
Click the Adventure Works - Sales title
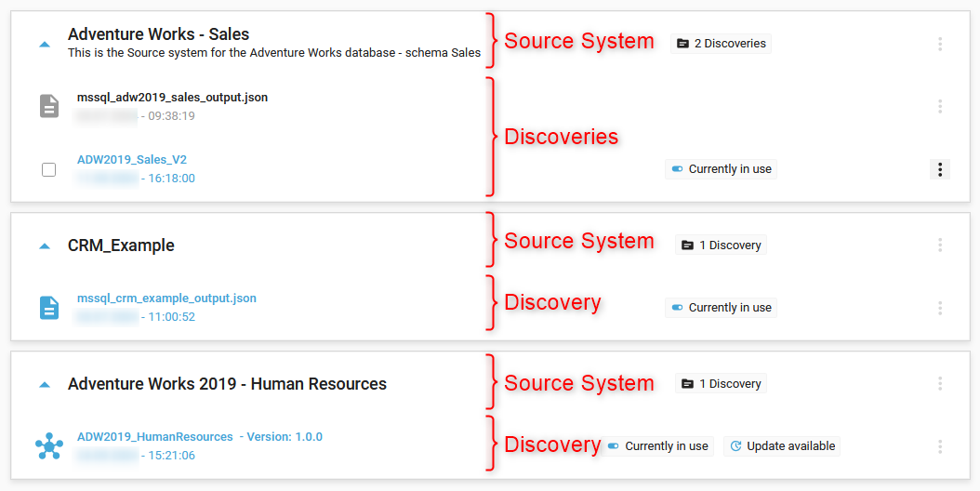point(159,33)
